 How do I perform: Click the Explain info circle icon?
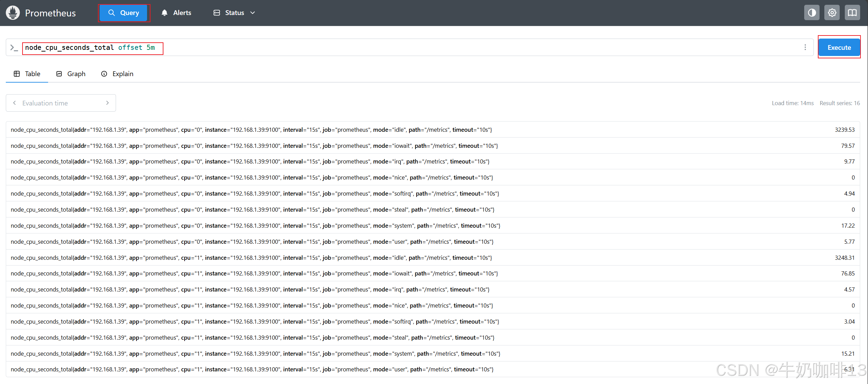click(x=104, y=74)
